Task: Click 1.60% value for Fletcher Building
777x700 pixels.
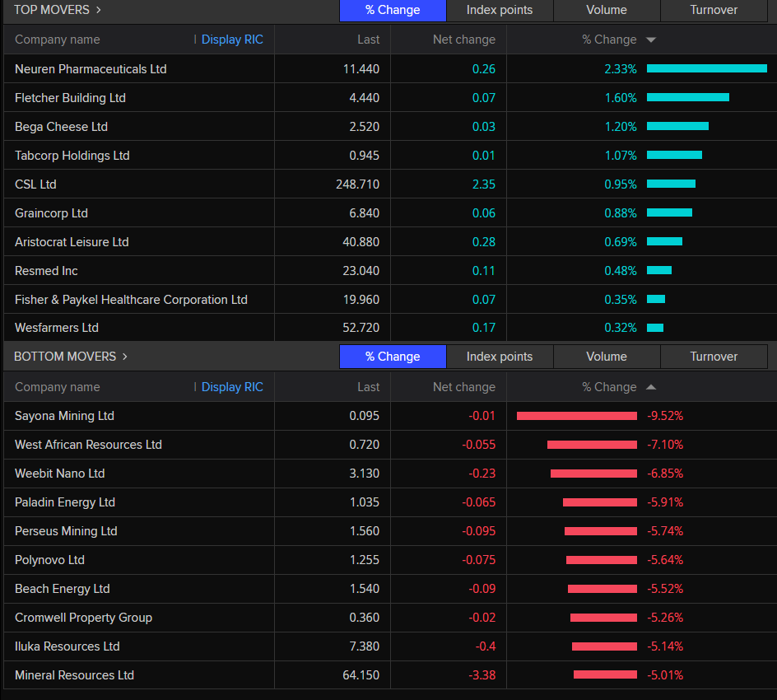Action: 621,98
